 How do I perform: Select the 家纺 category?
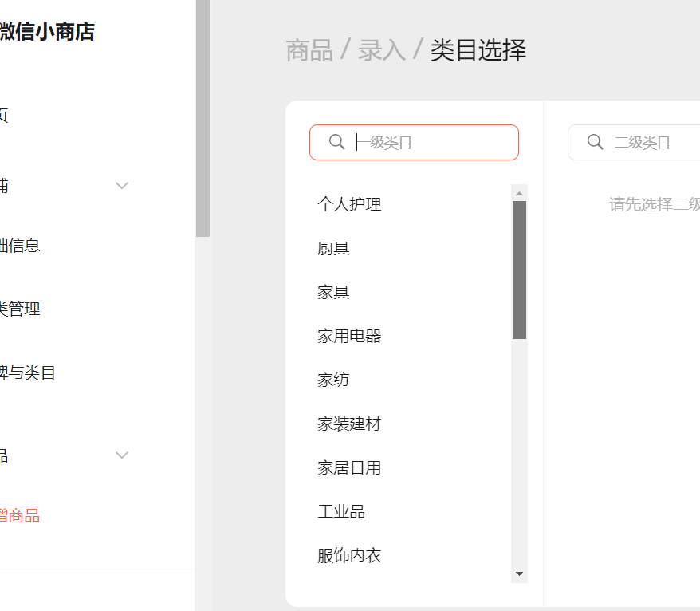[333, 380]
